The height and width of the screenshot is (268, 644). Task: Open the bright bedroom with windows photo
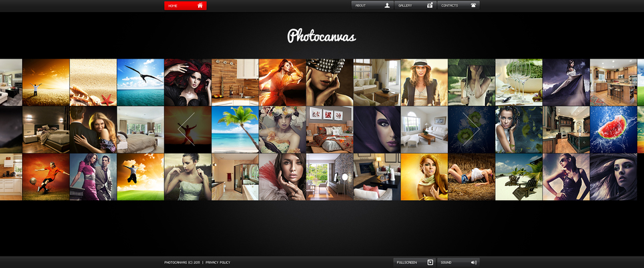coord(140,130)
